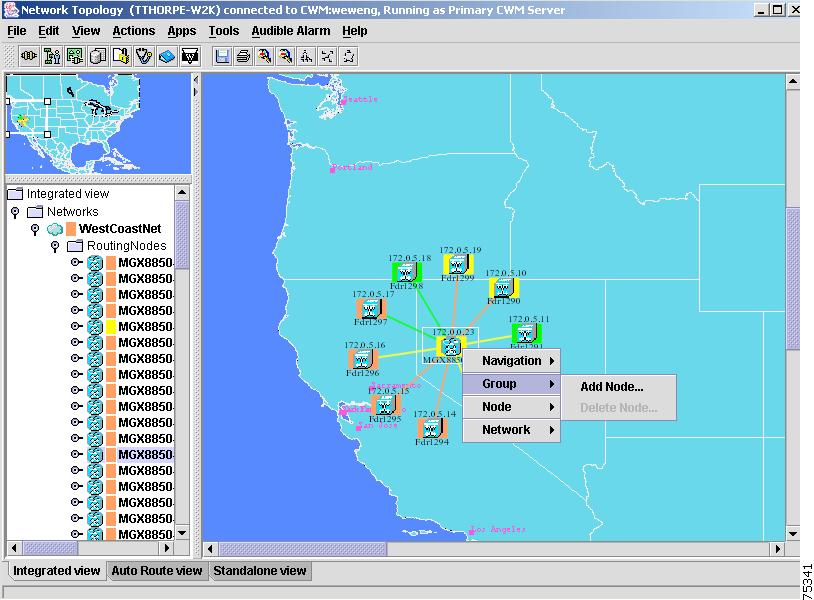The width and height of the screenshot is (814, 600).
Task: Click the tree panel scroll-up arrow
Action: pos(182,193)
